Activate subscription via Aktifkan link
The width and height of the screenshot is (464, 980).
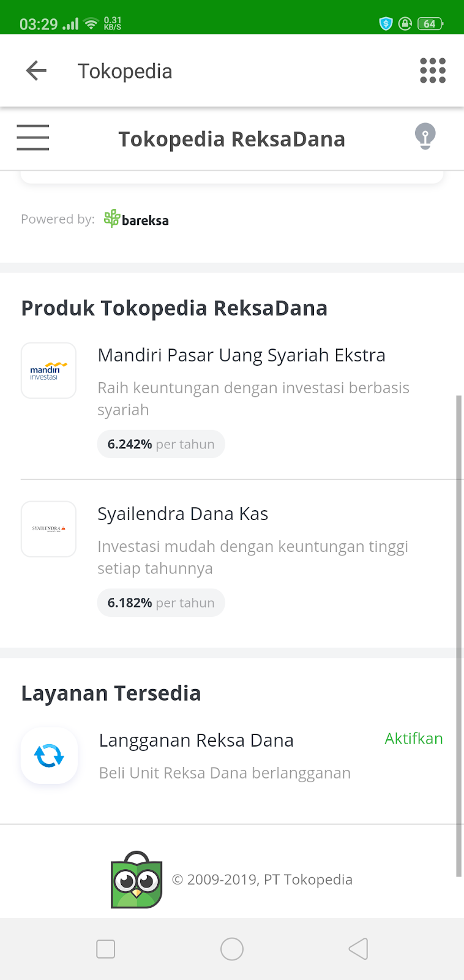click(413, 739)
